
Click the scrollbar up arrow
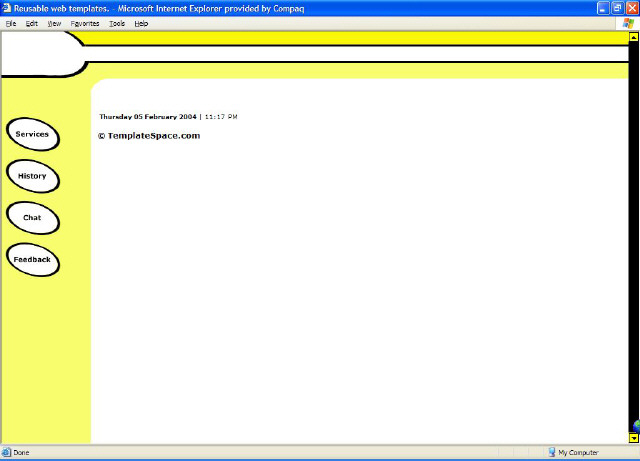[634, 36]
